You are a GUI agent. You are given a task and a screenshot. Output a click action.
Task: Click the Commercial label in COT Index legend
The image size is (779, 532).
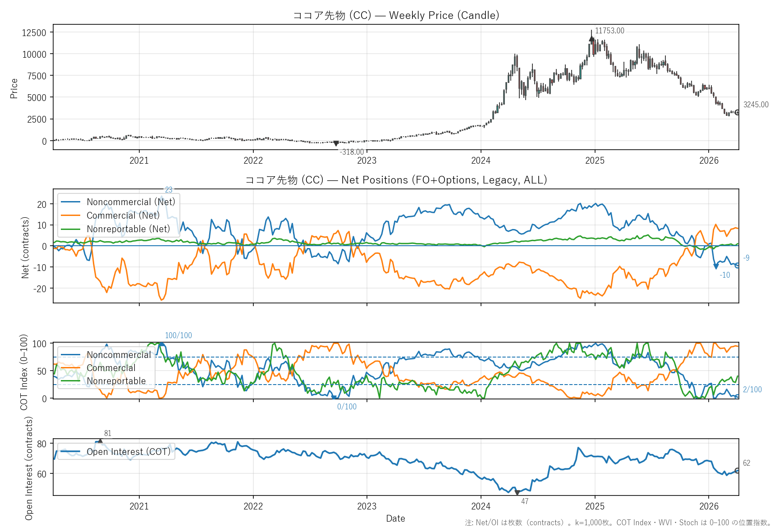coord(111,368)
